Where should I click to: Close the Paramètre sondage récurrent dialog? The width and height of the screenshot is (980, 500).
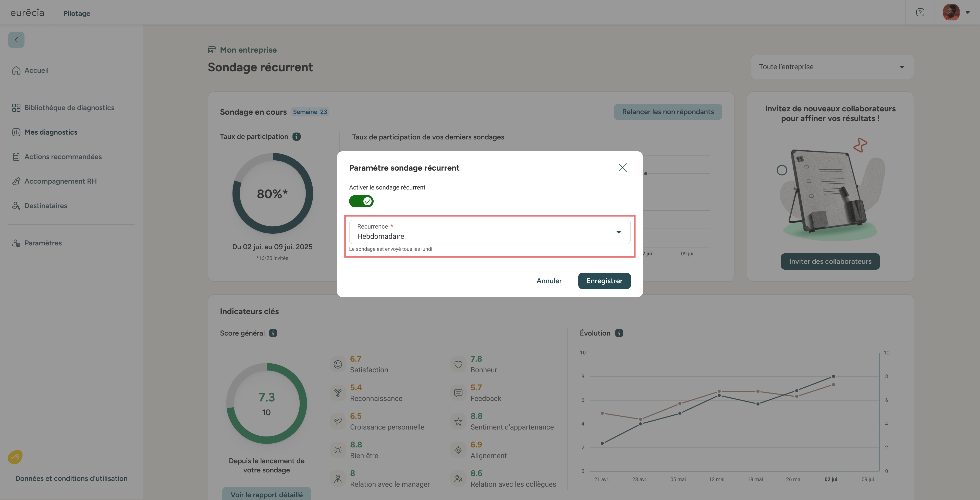(622, 168)
